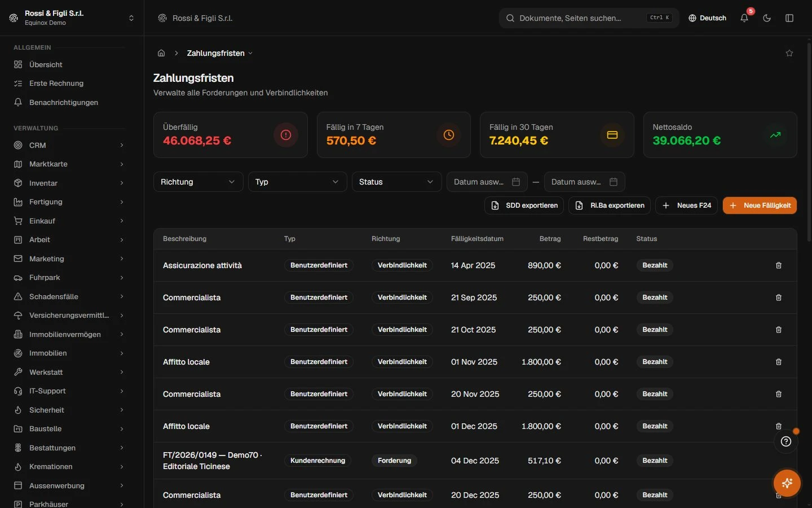The height and width of the screenshot is (508, 812).
Task: Focus the Dokumente, Seiten suchen search box
Action: (589, 18)
